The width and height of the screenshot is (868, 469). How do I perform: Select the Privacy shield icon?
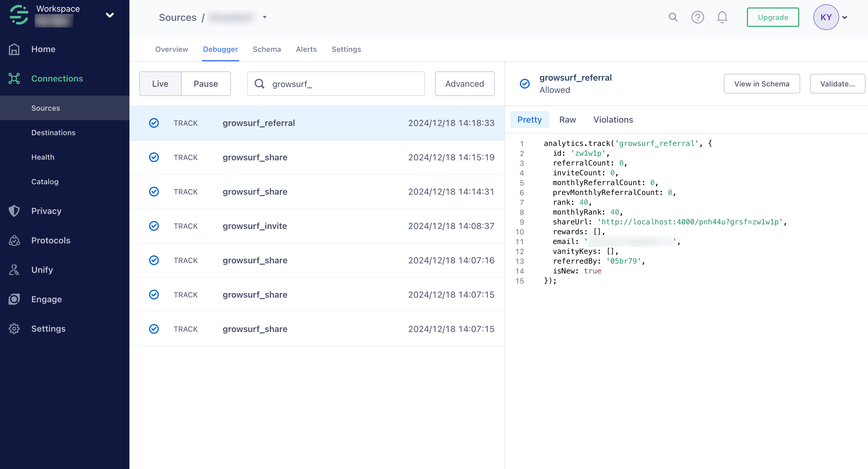[x=14, y=211]
